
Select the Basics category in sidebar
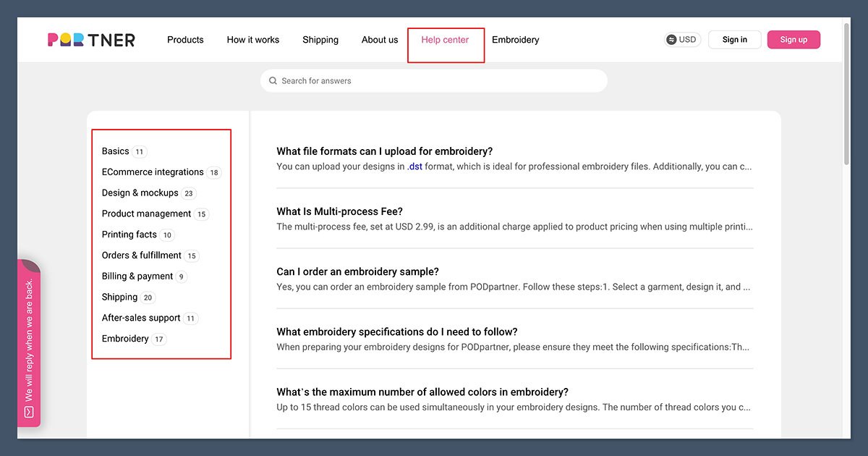click(115, 151)
